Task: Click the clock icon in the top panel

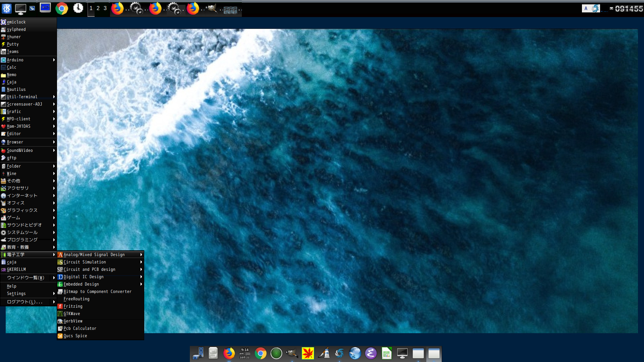Action: [78, 8]
